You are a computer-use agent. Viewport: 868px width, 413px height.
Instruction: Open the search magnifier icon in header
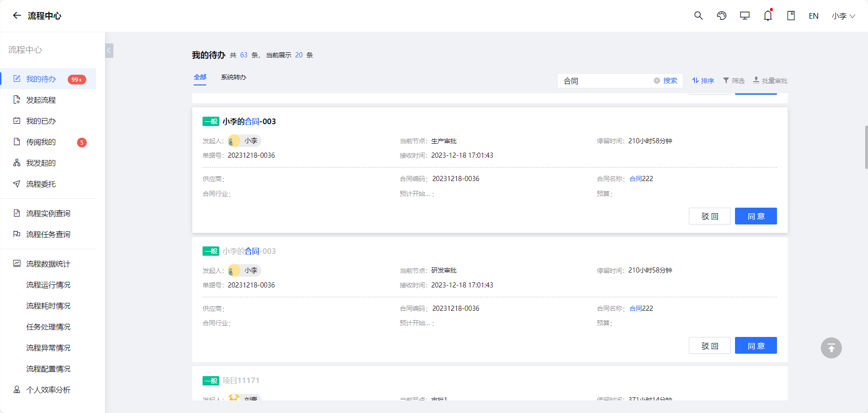(x=698, y=15)
